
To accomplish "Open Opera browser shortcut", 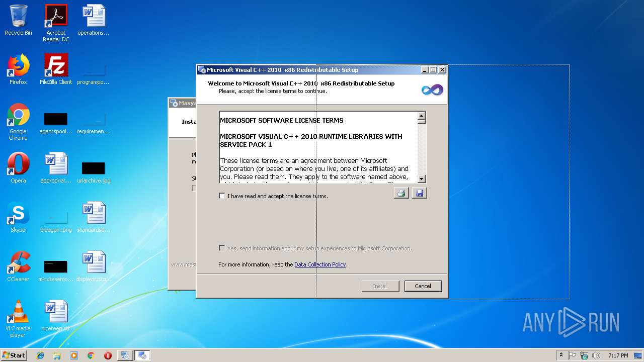I will pos(18,168).
